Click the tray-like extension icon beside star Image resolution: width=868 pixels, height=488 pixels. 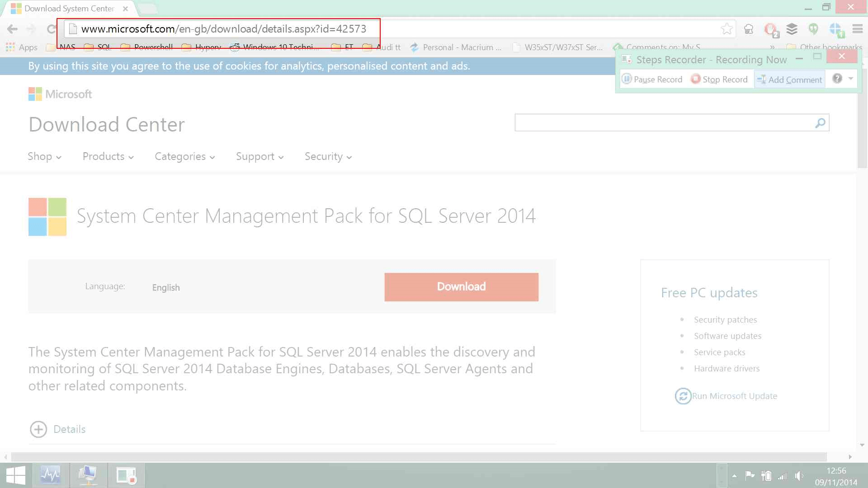click(x=749, y=29)
